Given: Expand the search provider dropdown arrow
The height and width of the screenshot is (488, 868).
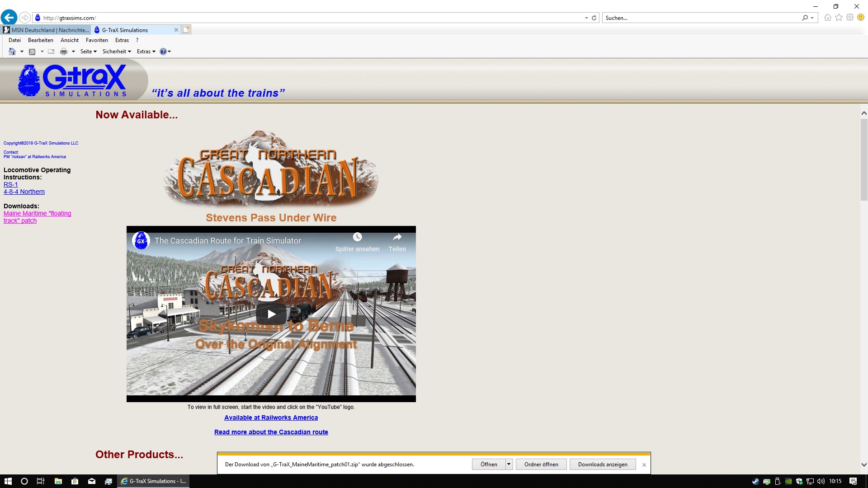Looking at the screenshot, I should (x=812, y=18).
